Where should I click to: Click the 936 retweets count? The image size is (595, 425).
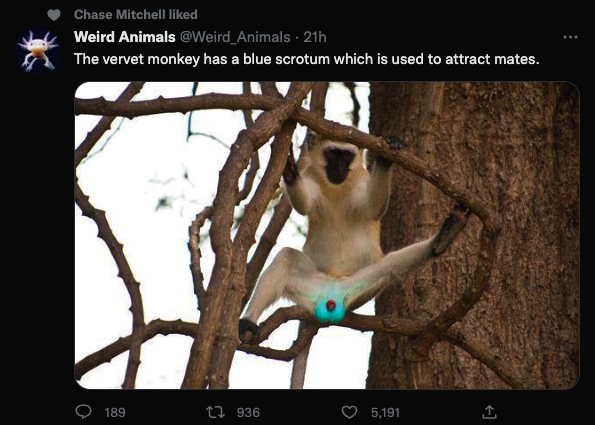click(248, 412)
